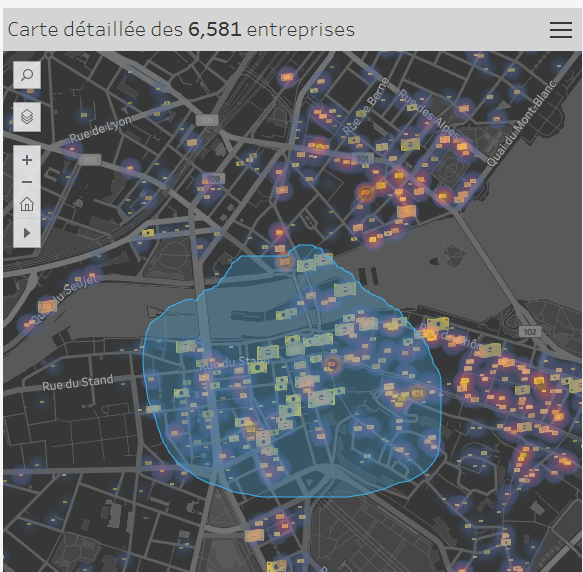Open the map layers control
Viewport: 583px width, 572px height.
pyautogui.click(x=27, y=117)
